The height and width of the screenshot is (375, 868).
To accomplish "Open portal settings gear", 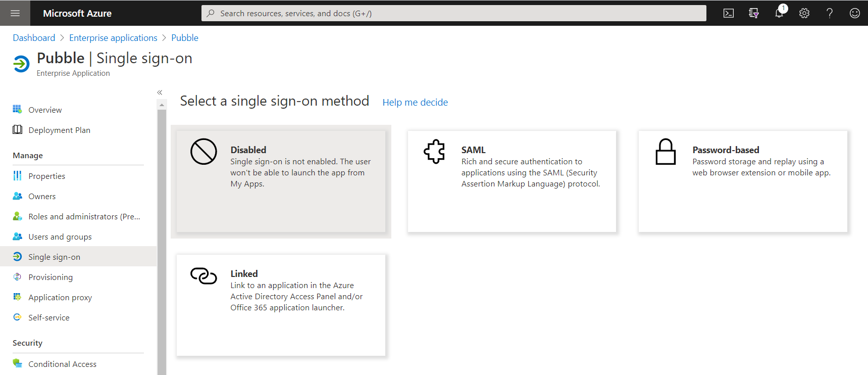I will click(804, 13).
